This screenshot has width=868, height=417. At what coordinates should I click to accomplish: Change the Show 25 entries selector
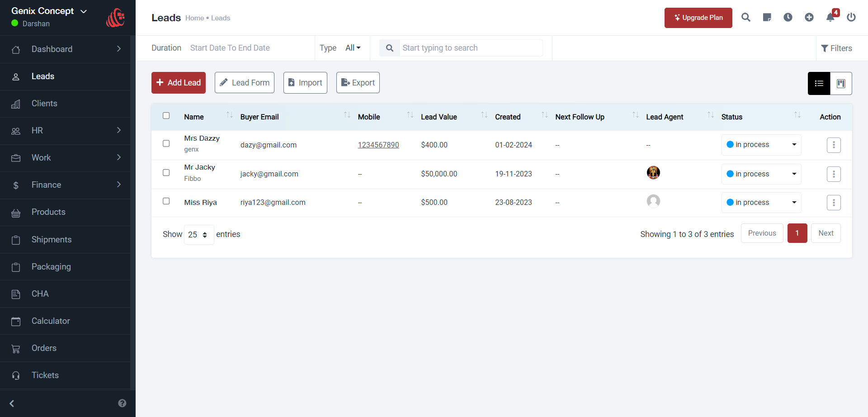[x=199, y=235]
